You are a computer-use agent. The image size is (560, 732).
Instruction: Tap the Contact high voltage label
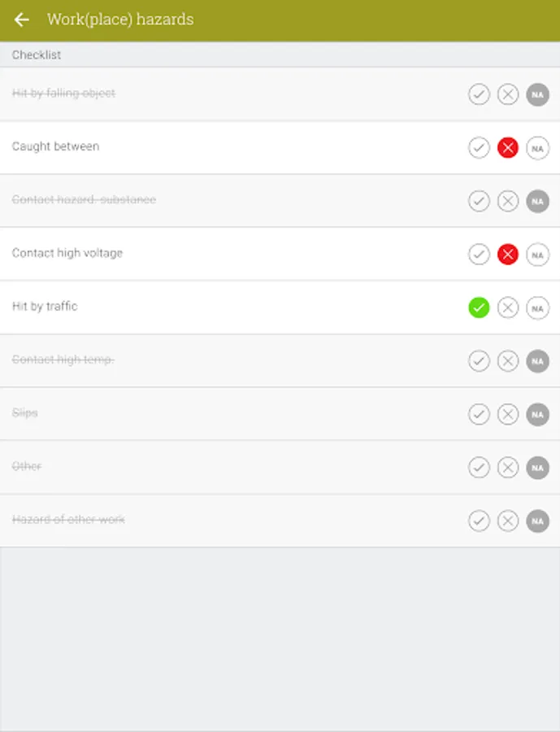coord(67,253)
